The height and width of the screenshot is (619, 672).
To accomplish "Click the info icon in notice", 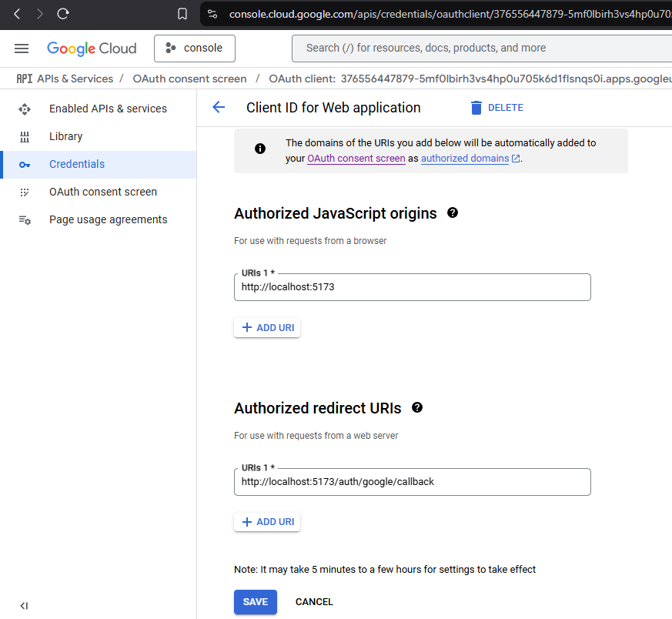I will tap(259, 149).
